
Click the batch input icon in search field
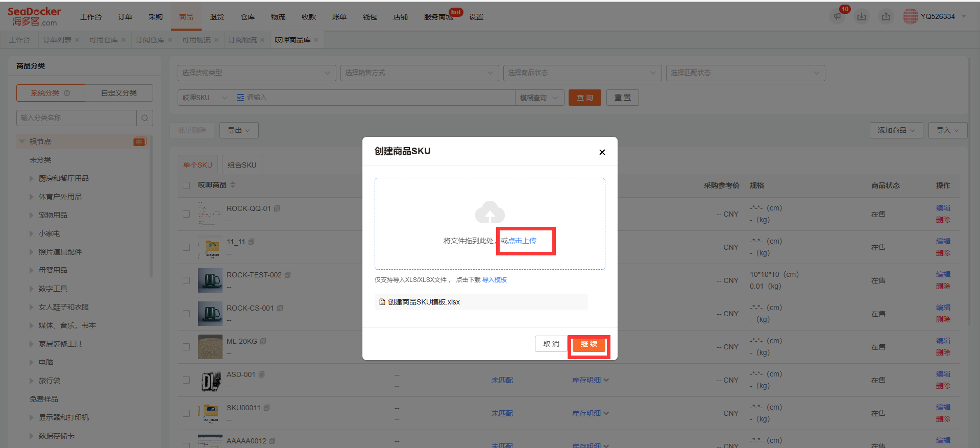click(x=240, y=98)
